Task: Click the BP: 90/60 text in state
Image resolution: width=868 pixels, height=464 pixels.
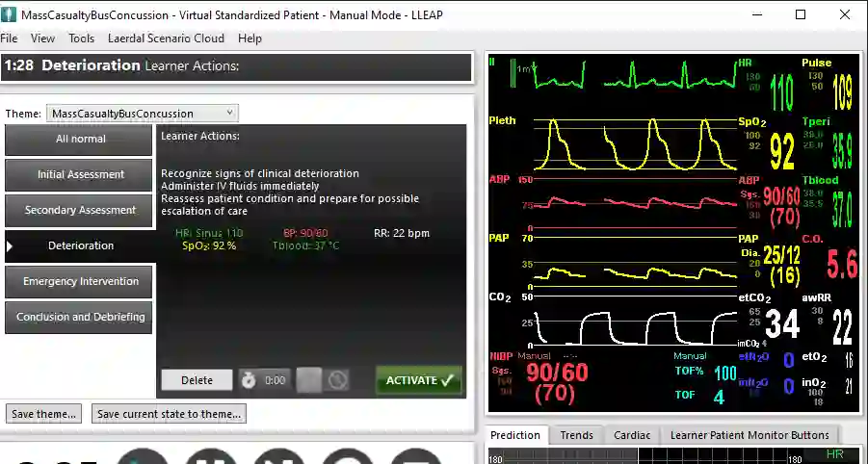Action: point(305,233)
